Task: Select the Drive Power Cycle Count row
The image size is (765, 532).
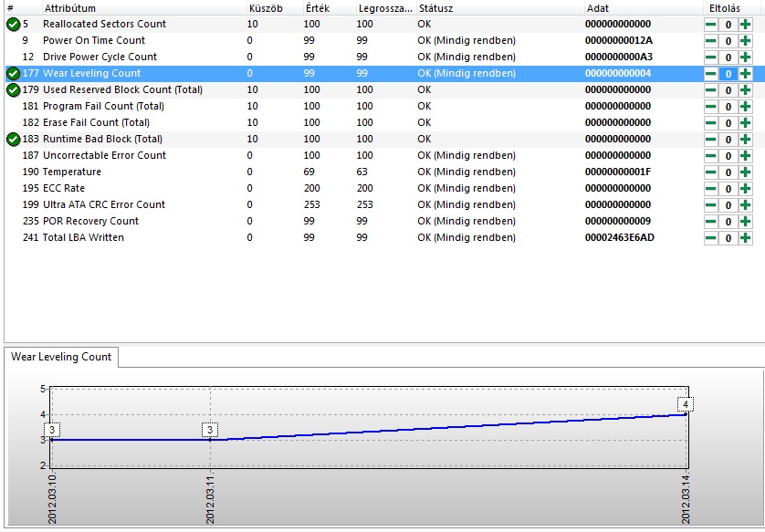Action: (384, 57)
